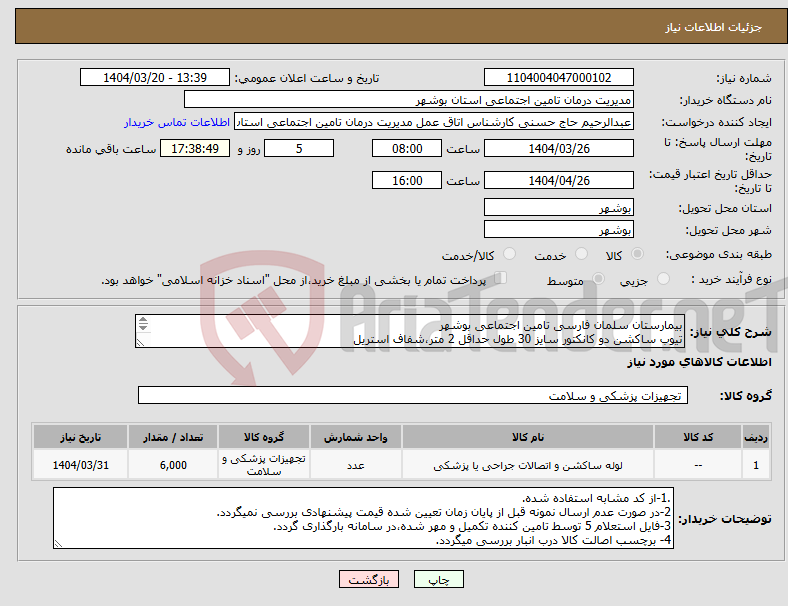Image resolution: width=788 pixels, height=606 pixels.
Task: Toggle the اسناد خزانه اسلامی payment checkbox
Action: click(x=501, y=278)
